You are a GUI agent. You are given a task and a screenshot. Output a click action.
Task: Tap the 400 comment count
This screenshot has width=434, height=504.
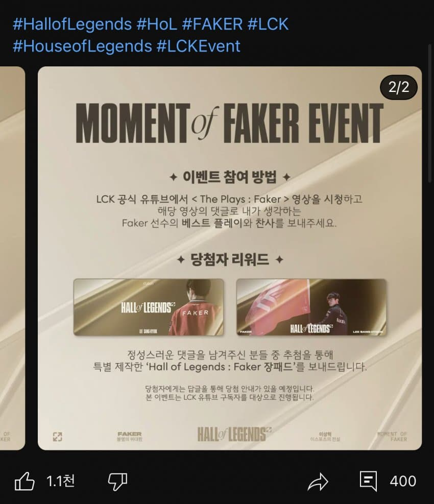pyautogui.click(x=403, y=481)
